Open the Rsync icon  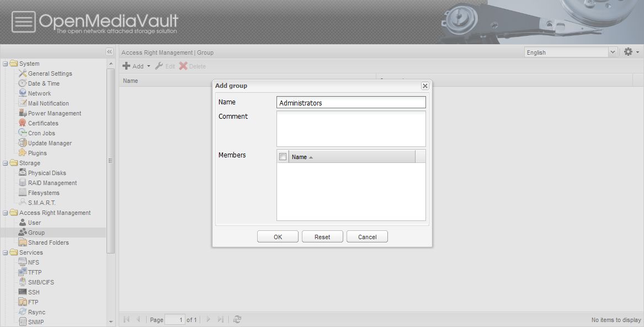[23, 312]
